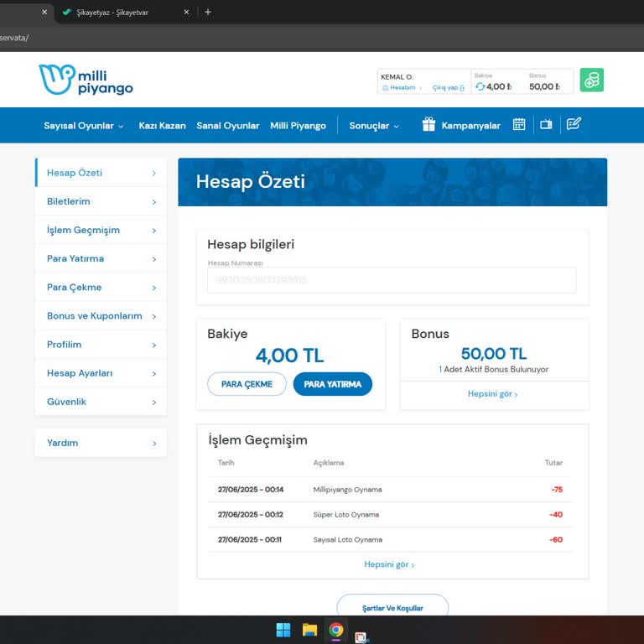Expand the Sonuçlar dropdown menu

click(374, 126)
